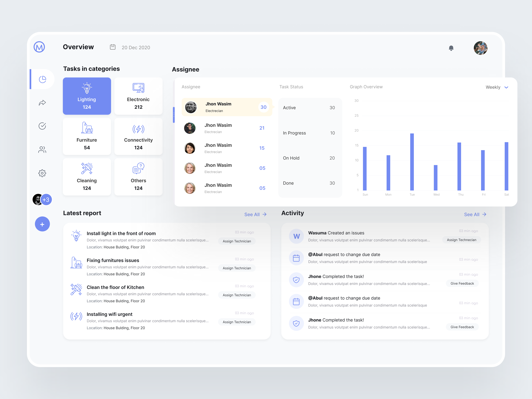Screen dimensions: 532x399
Task: Select the Lighting category card
Action: point(87,96)
